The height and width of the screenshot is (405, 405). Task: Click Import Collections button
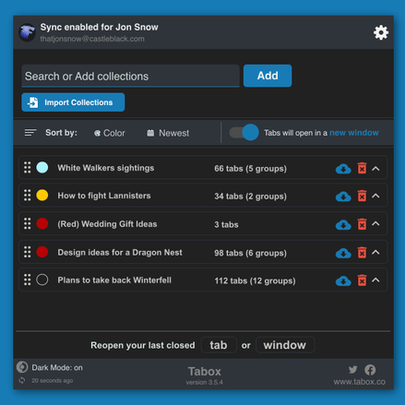click(73, 102)
